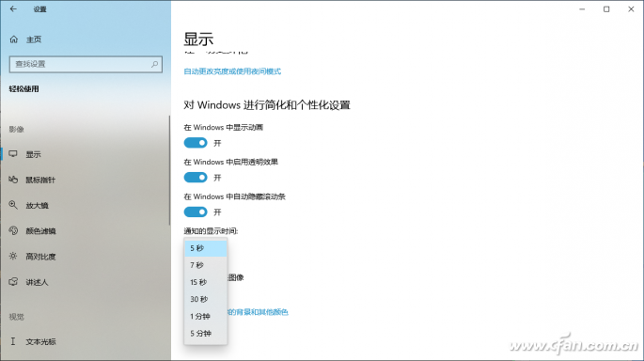
Task: Open 高对比度 settings label
Action: coord(40,257)
